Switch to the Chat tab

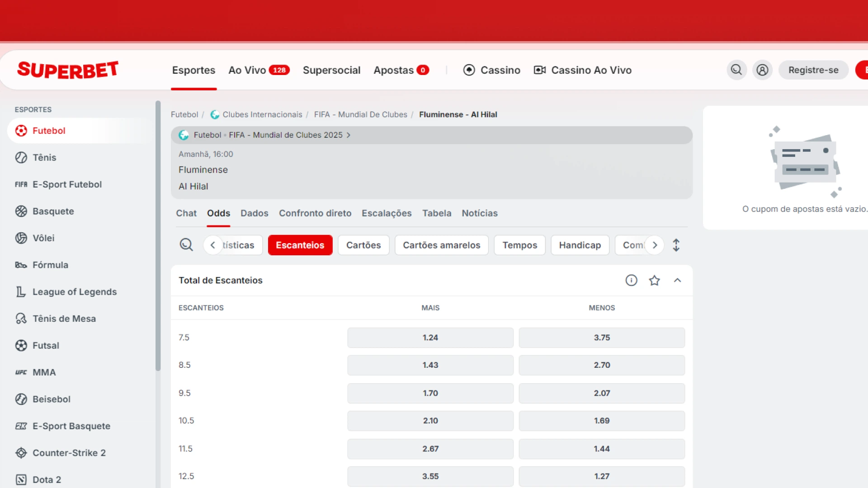point(186,213)
